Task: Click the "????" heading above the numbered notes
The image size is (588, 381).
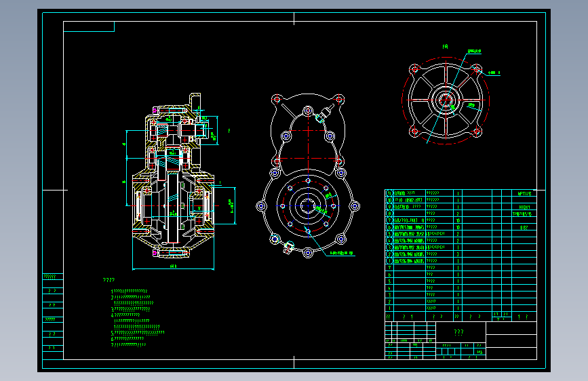Action: [109, 280]
